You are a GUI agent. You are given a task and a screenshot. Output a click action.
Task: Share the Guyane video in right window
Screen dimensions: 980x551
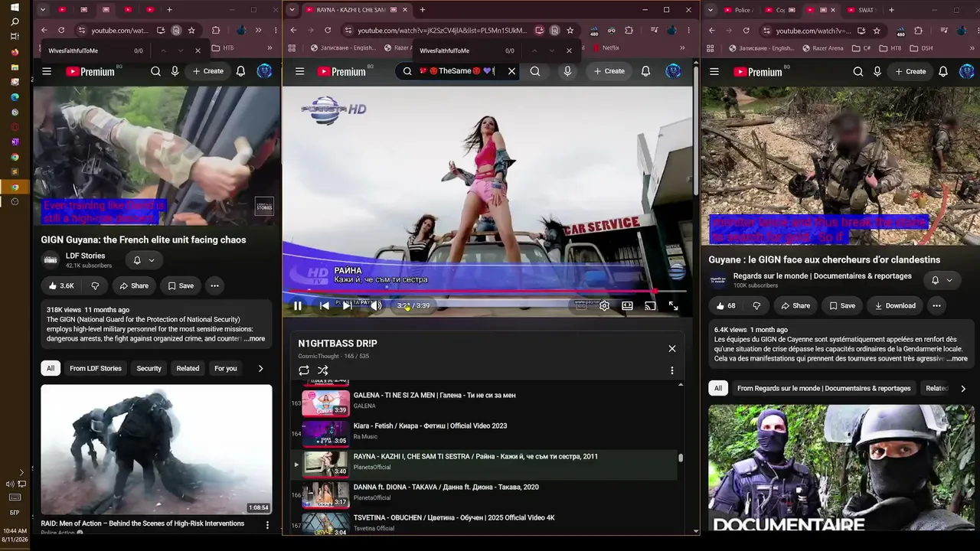795,305
